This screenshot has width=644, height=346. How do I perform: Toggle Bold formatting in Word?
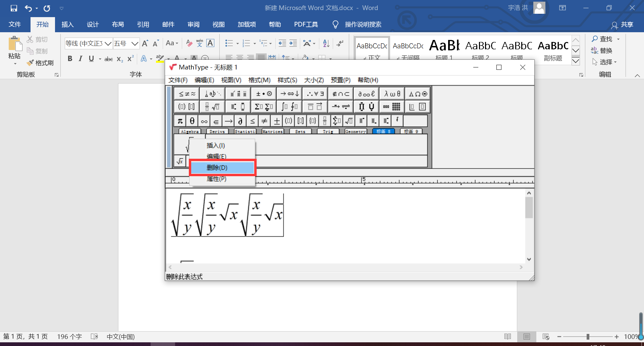pyautogui.click(x=70, y=59)
